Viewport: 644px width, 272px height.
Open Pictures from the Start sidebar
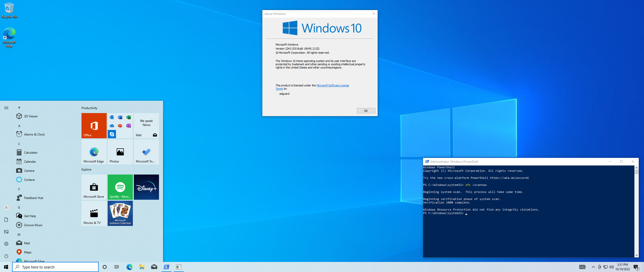[6, 232]
